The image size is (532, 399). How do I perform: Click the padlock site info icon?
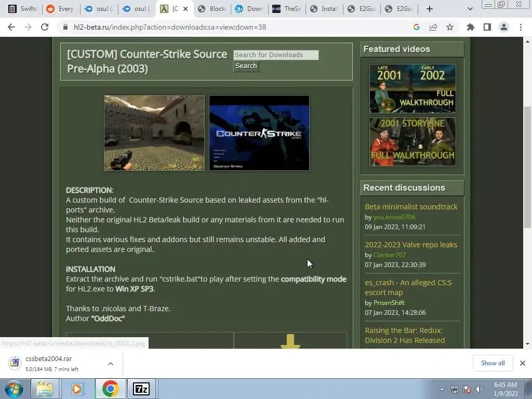[65, 27]
